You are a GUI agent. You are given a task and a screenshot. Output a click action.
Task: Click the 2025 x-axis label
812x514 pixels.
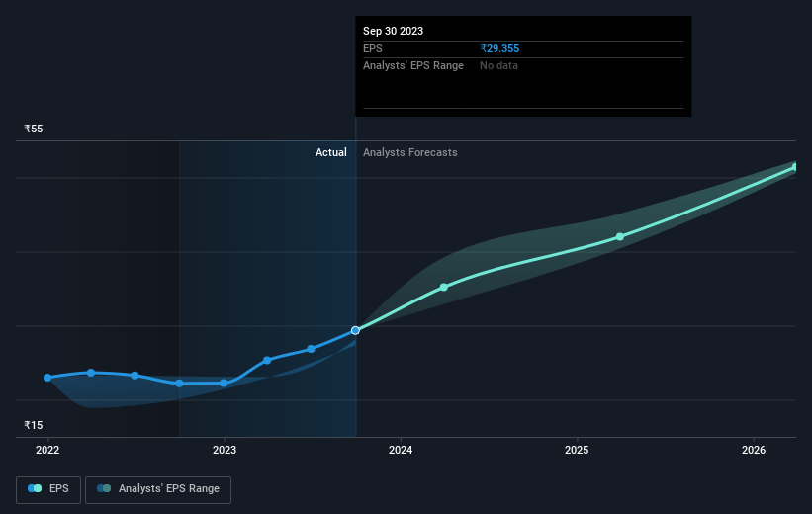coord(577,450)
